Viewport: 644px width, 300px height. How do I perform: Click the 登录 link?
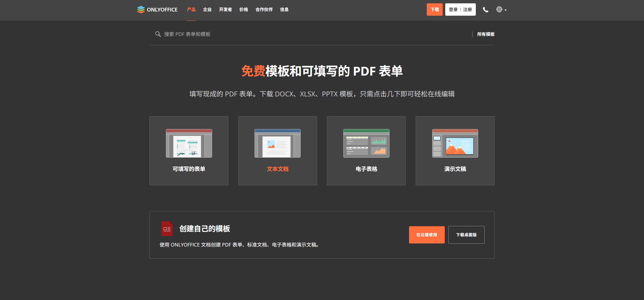(453, 10)
